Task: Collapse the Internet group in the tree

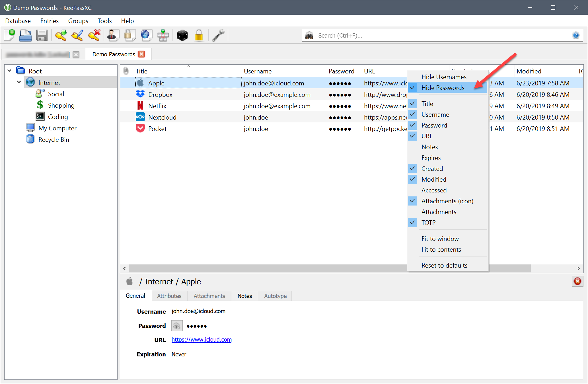Action: coord(19,82)
